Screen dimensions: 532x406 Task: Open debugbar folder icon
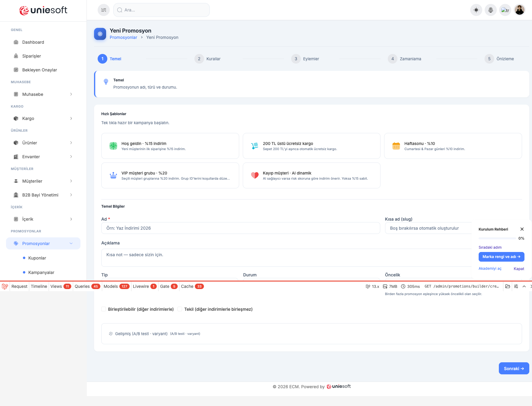pyautogui.click(x=508, y=286)
